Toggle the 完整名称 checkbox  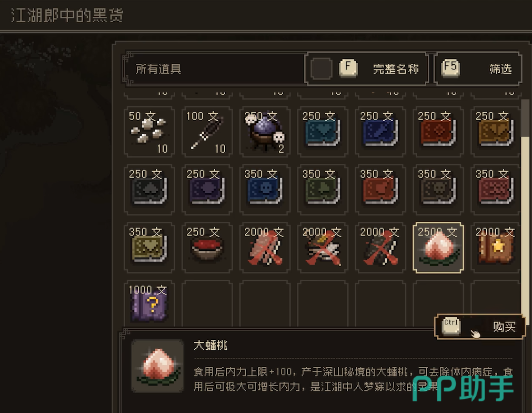tap(321, 68)
